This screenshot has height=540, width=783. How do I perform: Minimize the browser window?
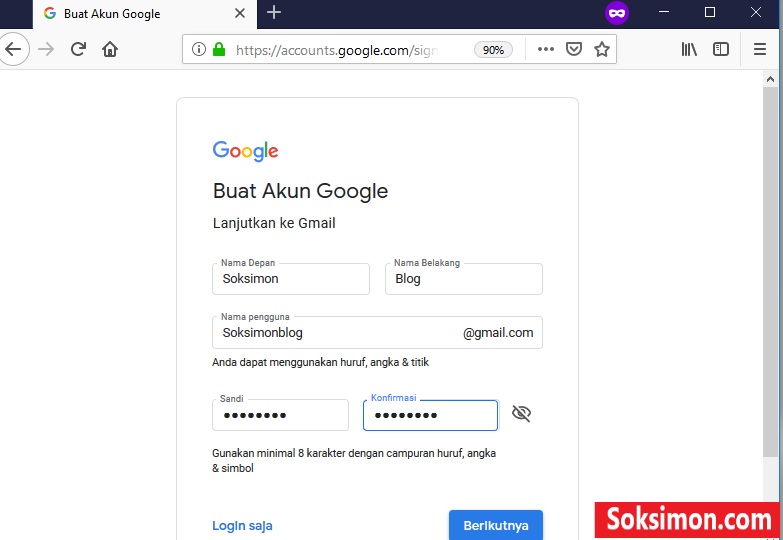664,12
